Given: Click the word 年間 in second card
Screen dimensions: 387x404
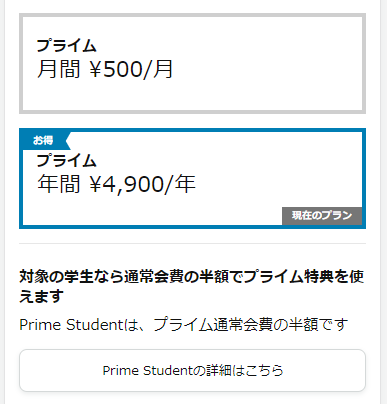Looking at the screenshot, I should (59, 184).
